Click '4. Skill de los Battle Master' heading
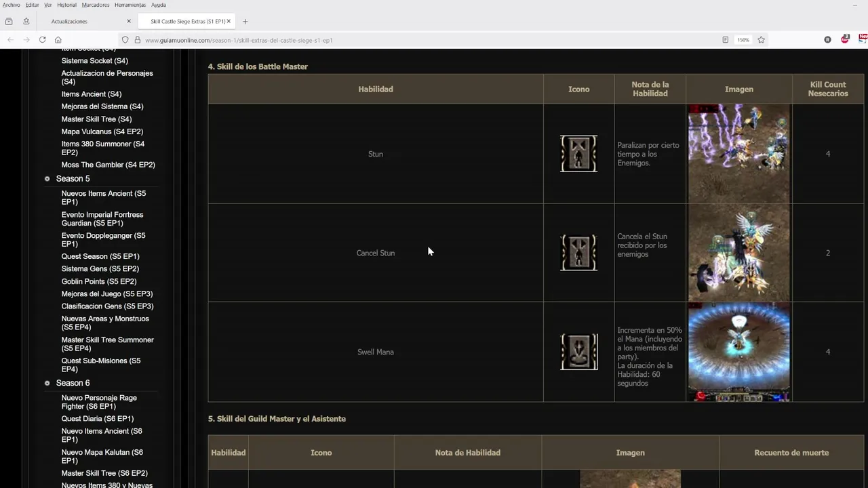 258,66
